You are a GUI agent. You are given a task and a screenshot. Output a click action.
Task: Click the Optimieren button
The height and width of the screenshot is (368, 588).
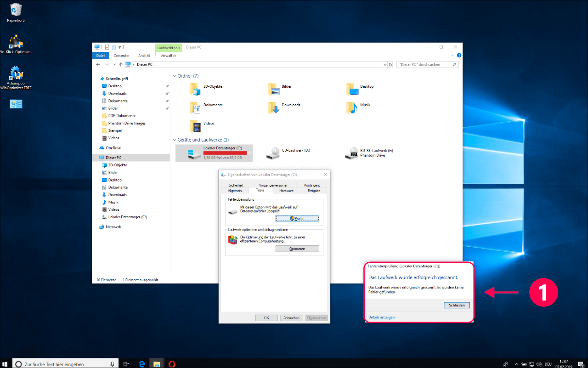click(x=297, y=249)
